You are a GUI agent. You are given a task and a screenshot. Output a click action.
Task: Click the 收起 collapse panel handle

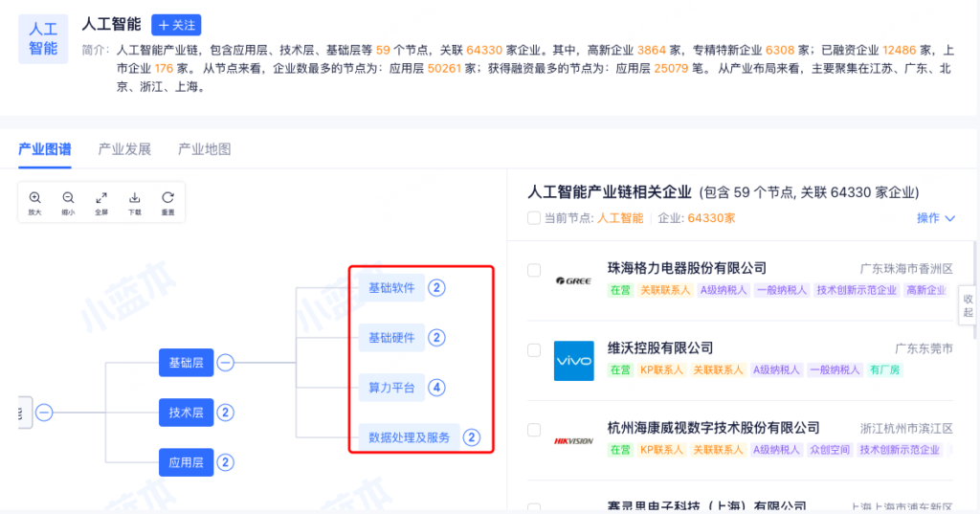point(968,305)
